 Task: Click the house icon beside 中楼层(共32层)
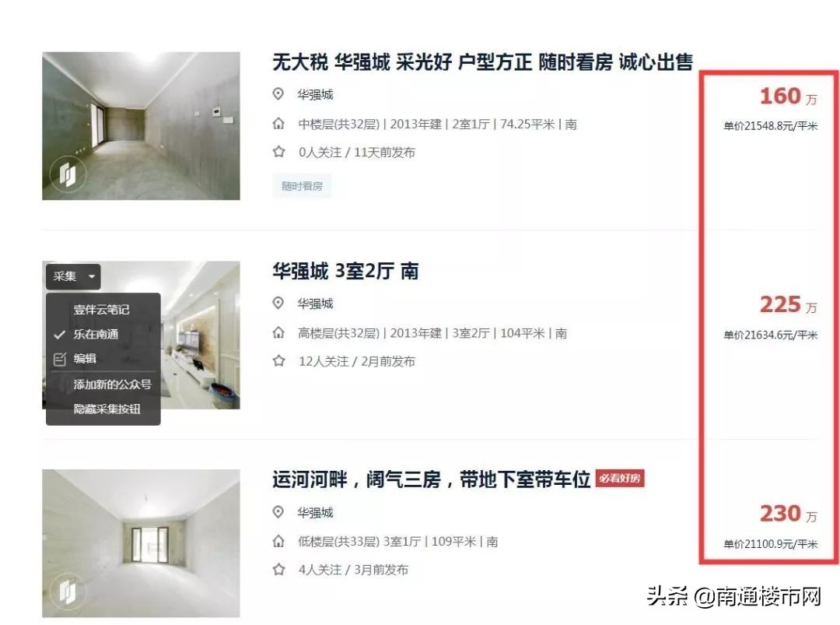point(278,124)
